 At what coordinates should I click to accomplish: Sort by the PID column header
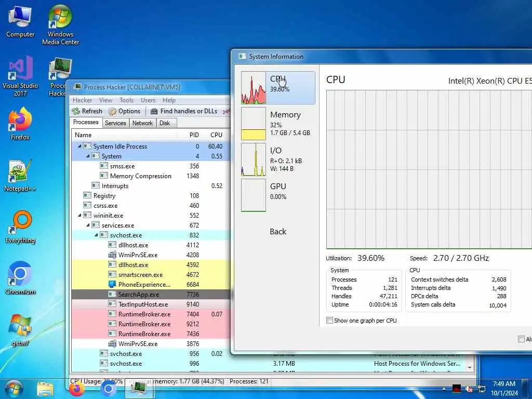click(189, 135)
